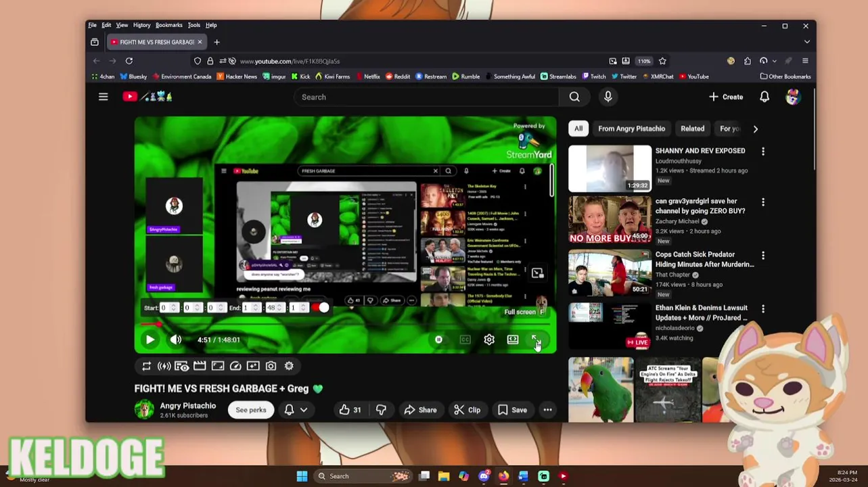The width and height of the screenshot is (868, 487).
Task: Open the Angry Pistachio channel link
Action: [x=187, y=406]
